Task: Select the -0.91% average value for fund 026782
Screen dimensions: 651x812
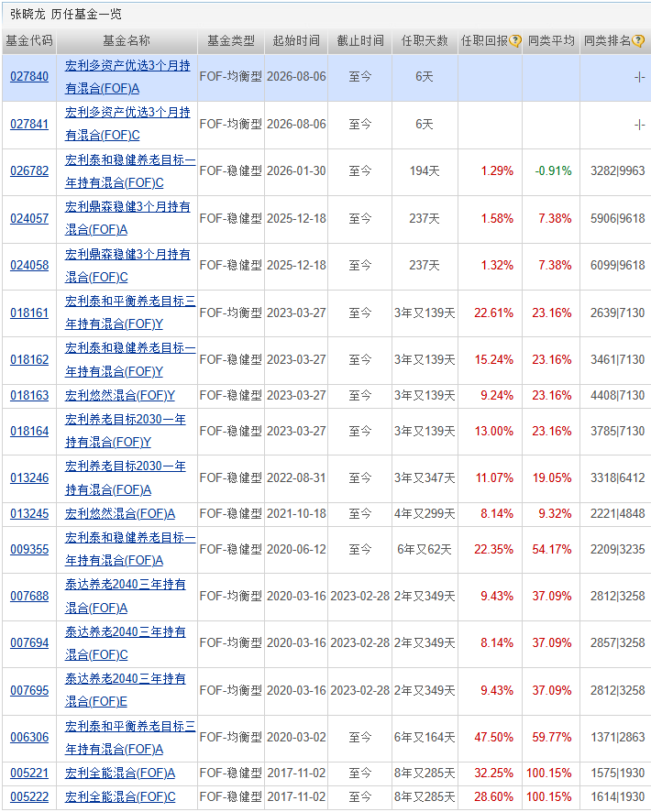Action: pyautogui.click(x=553, y=170)
